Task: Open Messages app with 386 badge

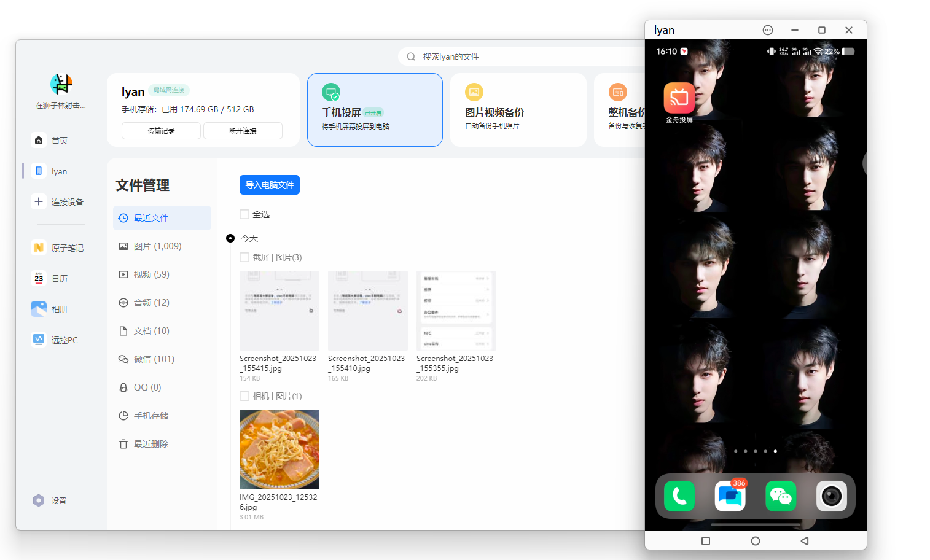Action: click(730, 496)
